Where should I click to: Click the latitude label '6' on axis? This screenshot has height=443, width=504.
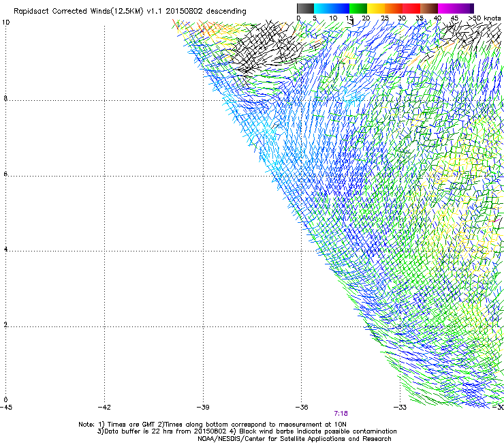coord(5,174)
